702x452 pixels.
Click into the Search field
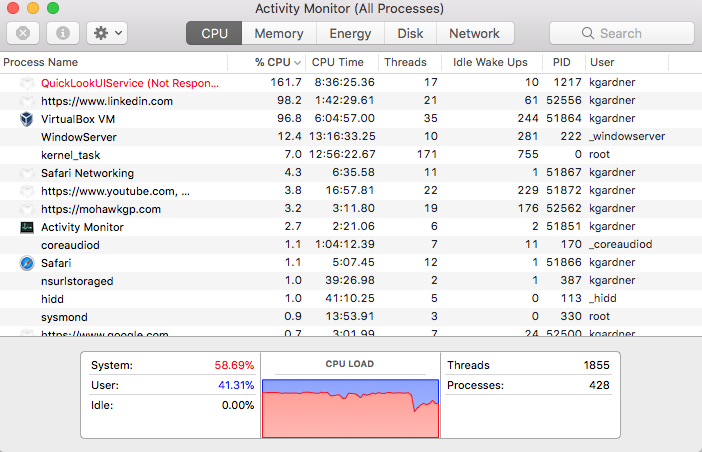[622, 33]
